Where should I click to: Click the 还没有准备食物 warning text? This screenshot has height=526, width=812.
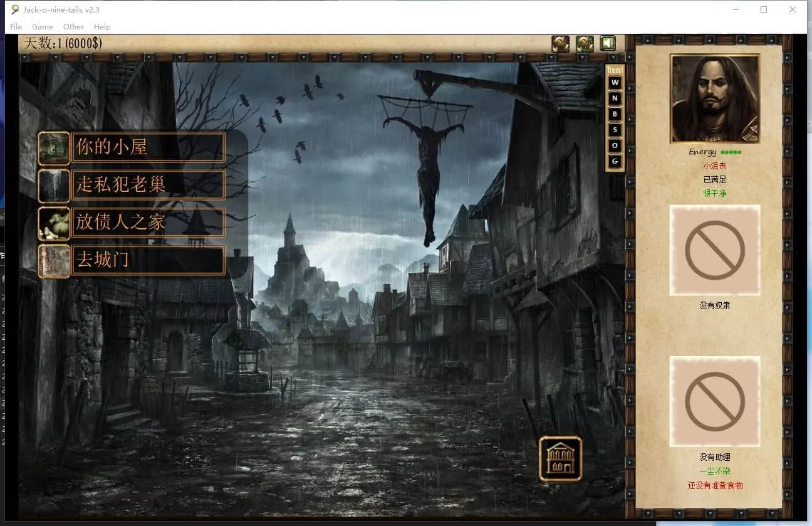715,485
